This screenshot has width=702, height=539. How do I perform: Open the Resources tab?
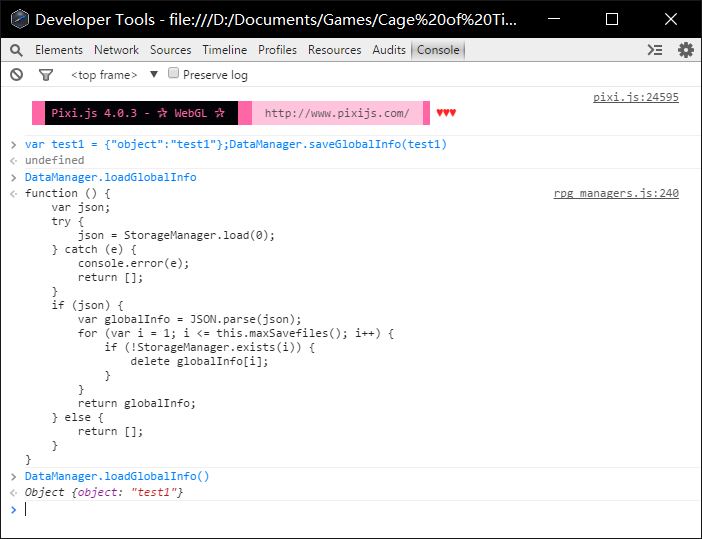click(x=334, y=50)
